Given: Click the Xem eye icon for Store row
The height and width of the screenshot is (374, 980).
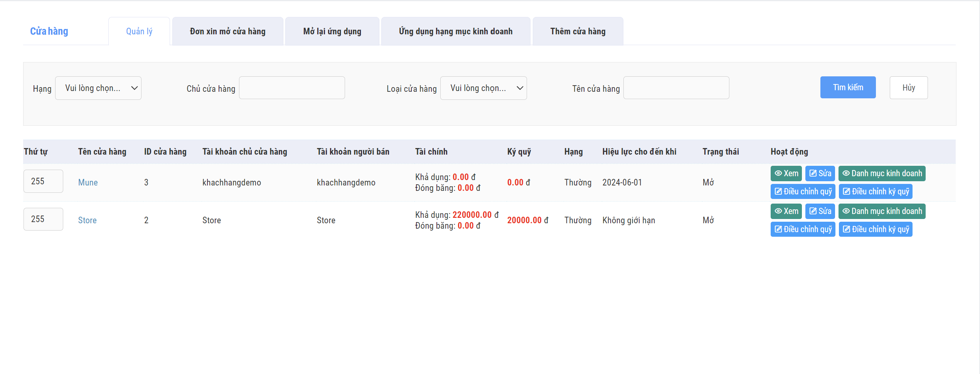Looking at the screenshot, I should 786,211.
